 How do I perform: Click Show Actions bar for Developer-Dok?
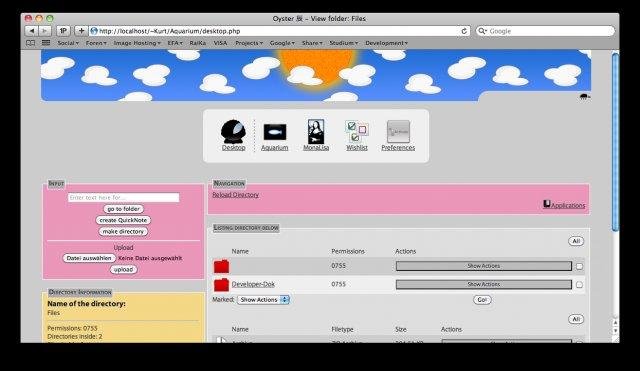(484, 284)
